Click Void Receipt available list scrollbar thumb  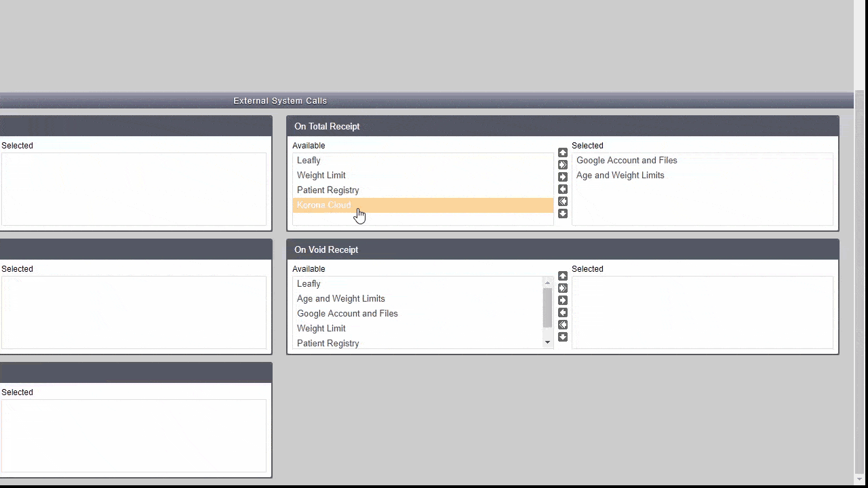(x=548, y=308)
